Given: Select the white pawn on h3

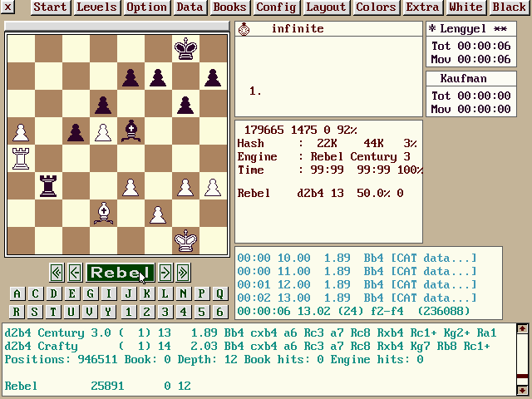Looking at the screenshot, I should [214, 186].
